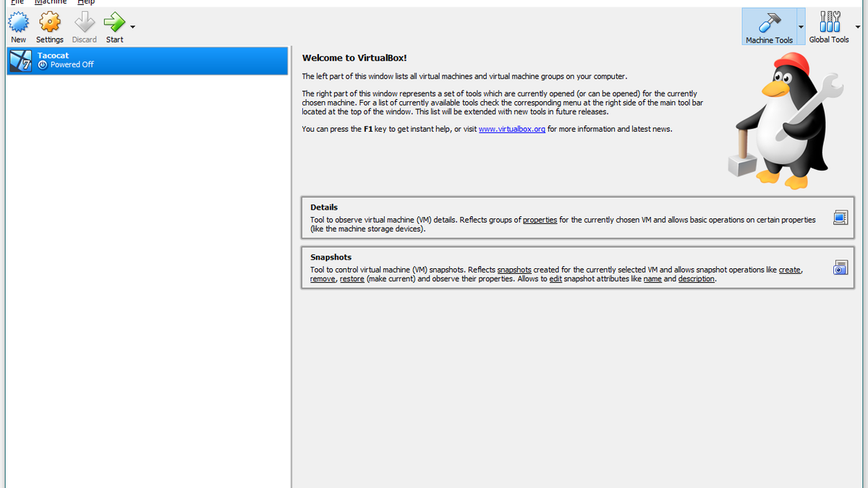
Task: Open Global Tools dropdown arrow
Action: pos(858,27)
